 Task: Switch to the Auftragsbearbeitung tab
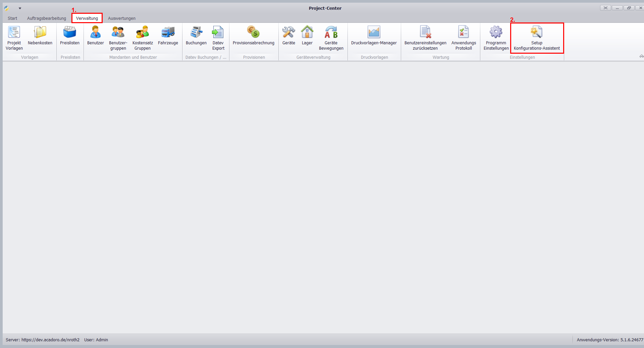(47, 18)
